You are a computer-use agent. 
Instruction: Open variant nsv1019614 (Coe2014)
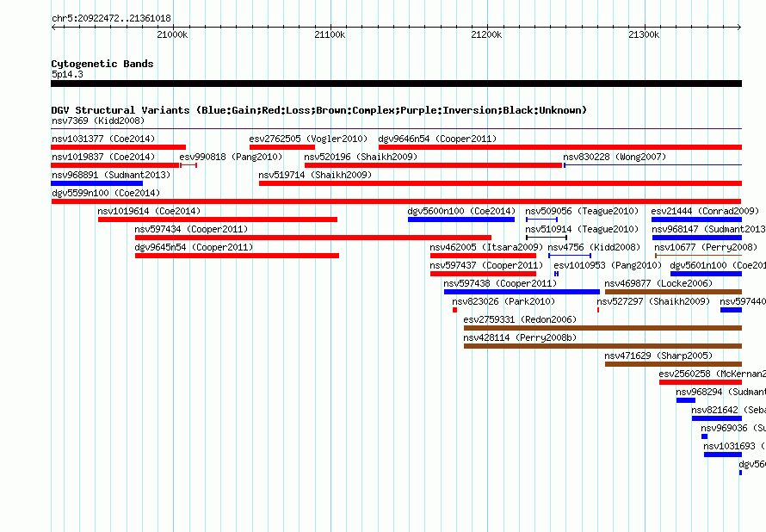149,211
